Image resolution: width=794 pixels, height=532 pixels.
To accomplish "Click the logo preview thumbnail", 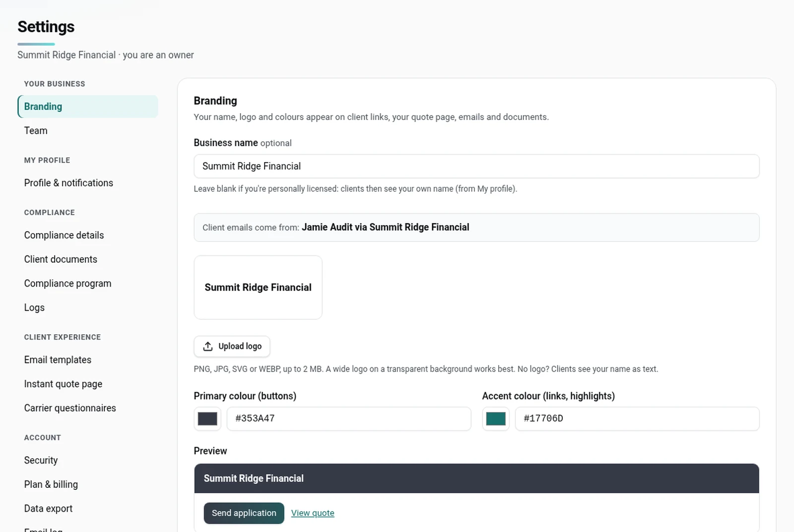I will pos(258,288).
